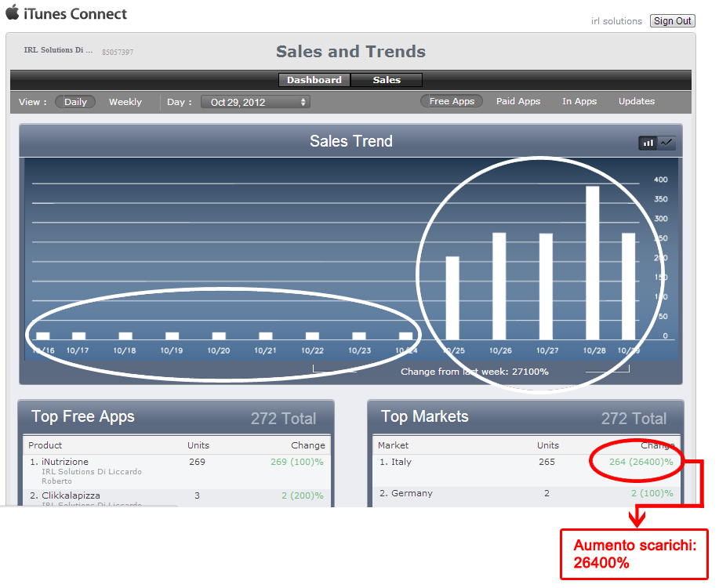The image size is (719, 588).
Task: Click the vendor ID 85057397
Action: click(x=118, y=53)
